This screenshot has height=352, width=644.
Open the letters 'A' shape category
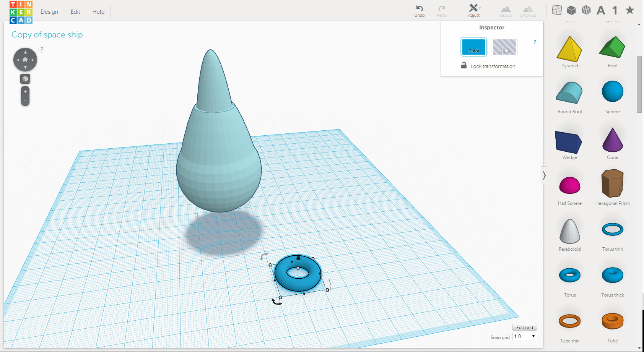coord(601,10)
